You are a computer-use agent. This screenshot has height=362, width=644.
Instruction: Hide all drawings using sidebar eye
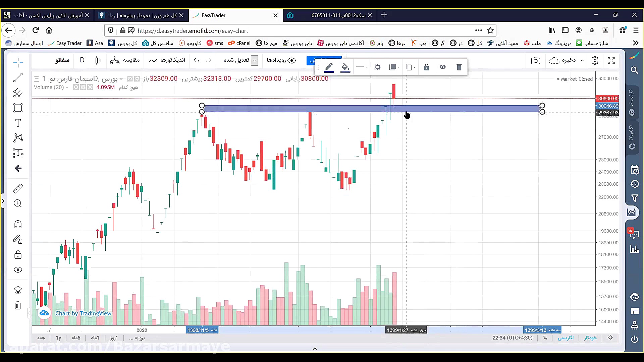[18, 270]
